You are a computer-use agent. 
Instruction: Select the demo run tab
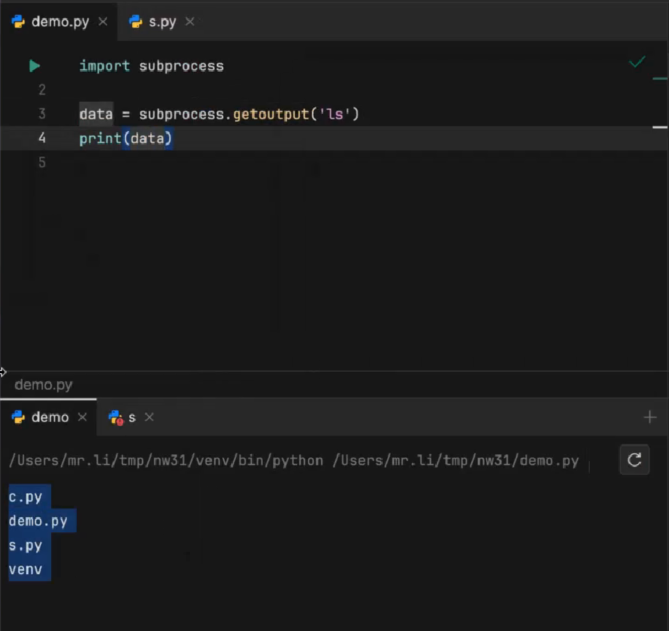pos(49,417)
